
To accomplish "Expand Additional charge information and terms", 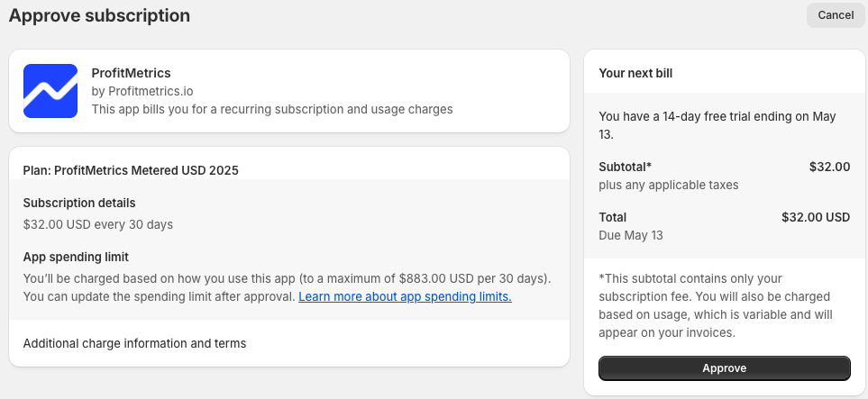I will [x=134, y=344].
